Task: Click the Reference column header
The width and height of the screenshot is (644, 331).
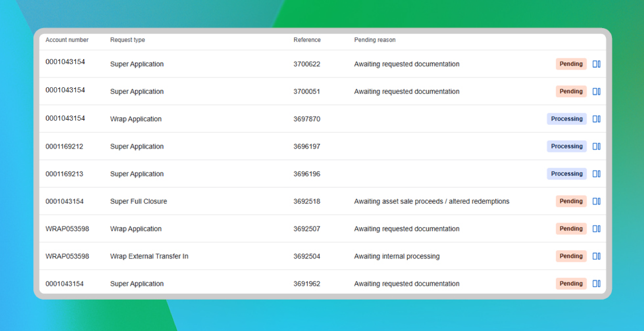Action: (x=307, y=40)
